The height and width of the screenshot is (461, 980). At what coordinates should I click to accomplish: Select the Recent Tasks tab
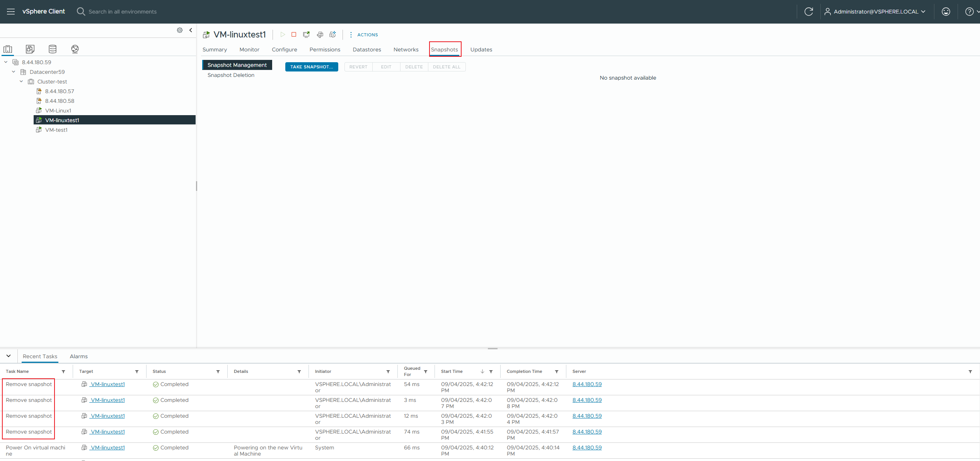tap(40, 356)
